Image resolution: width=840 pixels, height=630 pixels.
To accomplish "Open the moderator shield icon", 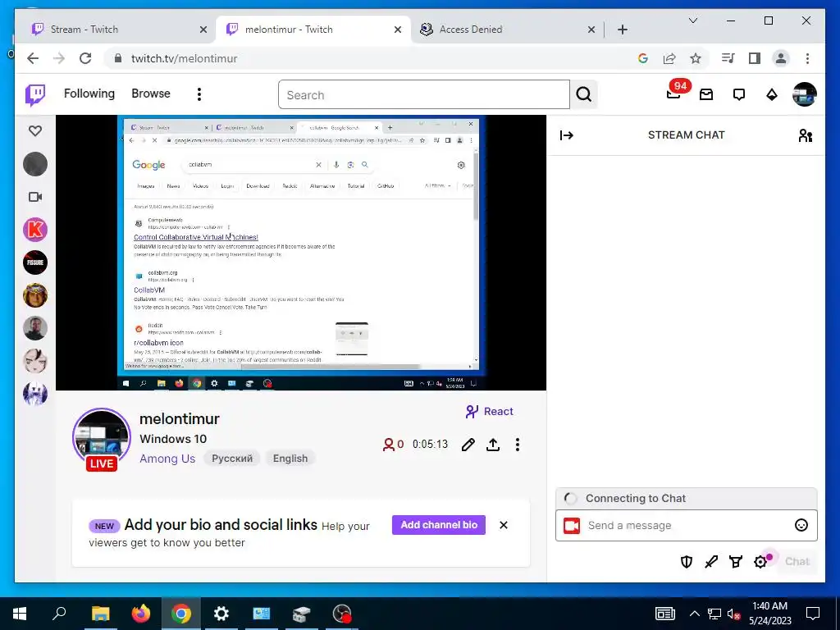I will pyautogui.click(x=687, y=561).
